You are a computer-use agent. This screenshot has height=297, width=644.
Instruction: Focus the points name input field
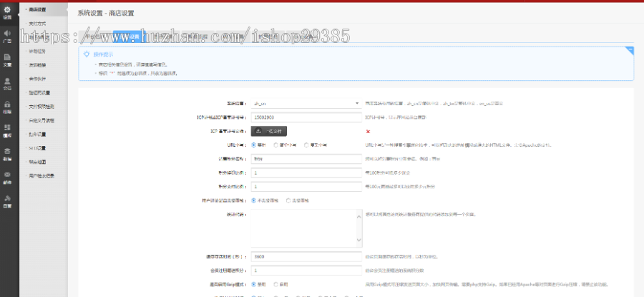306,159
